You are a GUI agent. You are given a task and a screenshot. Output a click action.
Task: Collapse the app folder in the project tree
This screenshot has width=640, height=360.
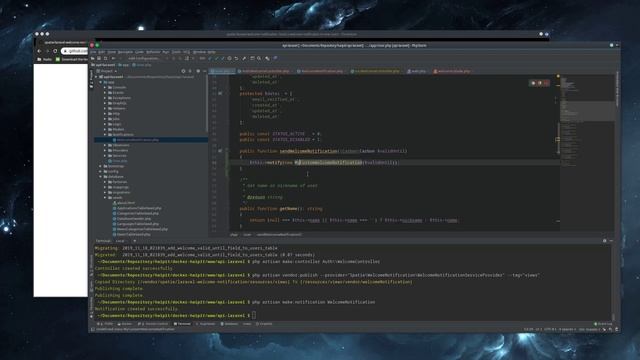(100, 82)
